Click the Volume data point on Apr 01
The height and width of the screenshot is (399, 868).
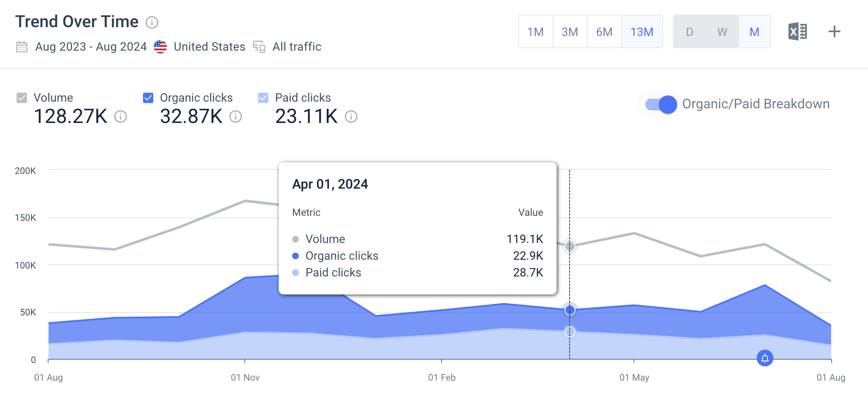click(x=570, y=246)
